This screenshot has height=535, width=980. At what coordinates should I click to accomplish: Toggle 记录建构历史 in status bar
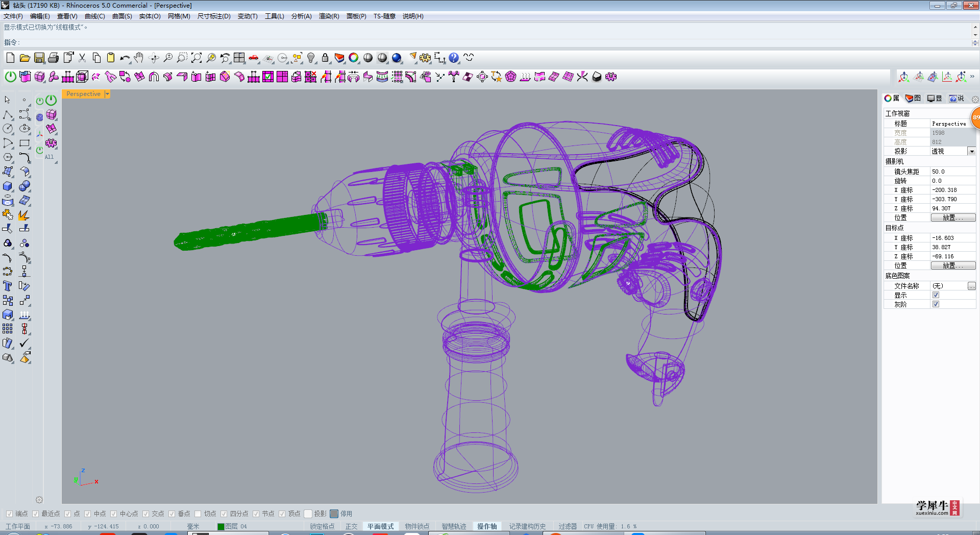pyautogui.click(x=527, y=526)
